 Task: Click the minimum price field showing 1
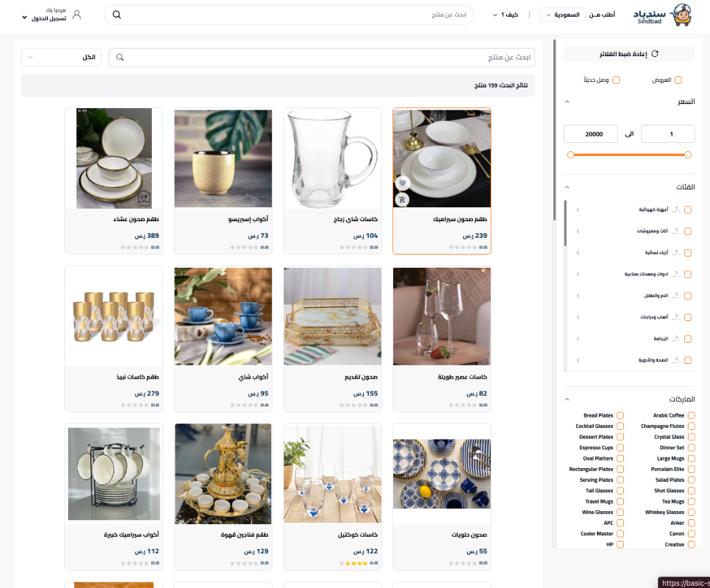(x=668, y=134)
